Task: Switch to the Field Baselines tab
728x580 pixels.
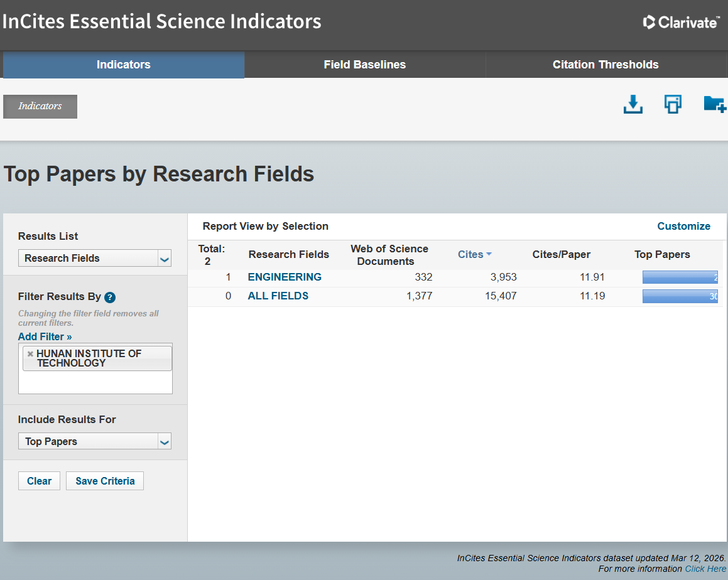Action: point(364,65)
